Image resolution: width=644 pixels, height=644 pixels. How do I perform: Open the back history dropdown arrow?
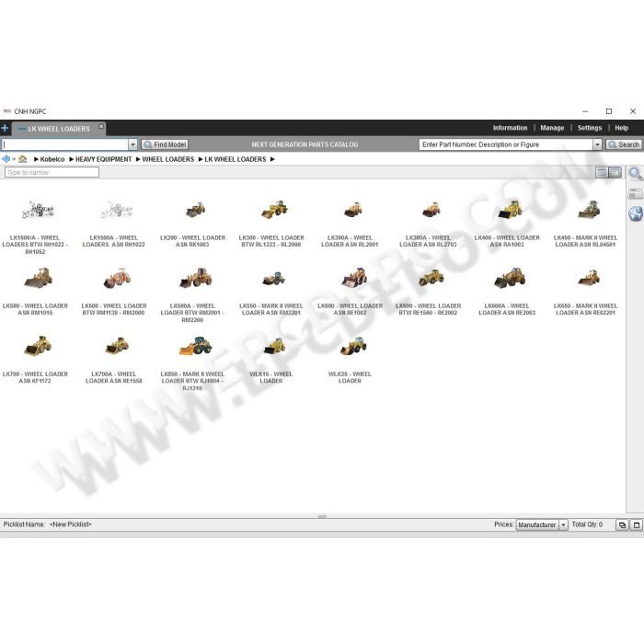click(x=14, y=159)
